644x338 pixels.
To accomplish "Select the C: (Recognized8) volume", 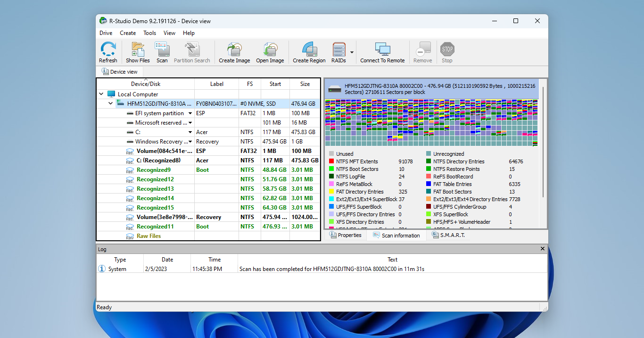I will click(x=208, y=161).
